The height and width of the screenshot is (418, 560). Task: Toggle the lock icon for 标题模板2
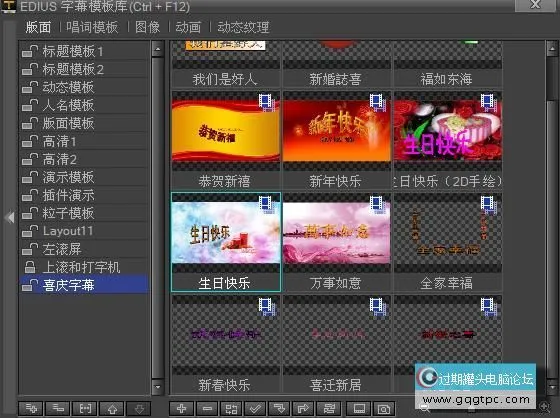30,69
